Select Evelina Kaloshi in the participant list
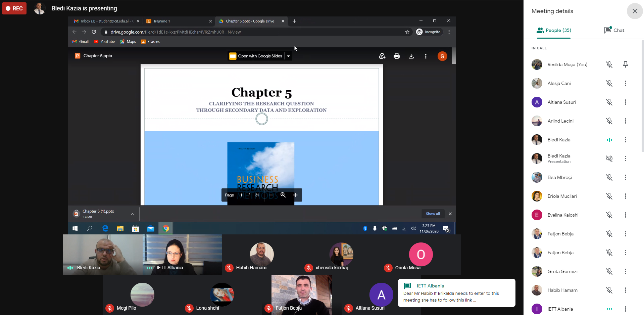 (x=563, y=215)
